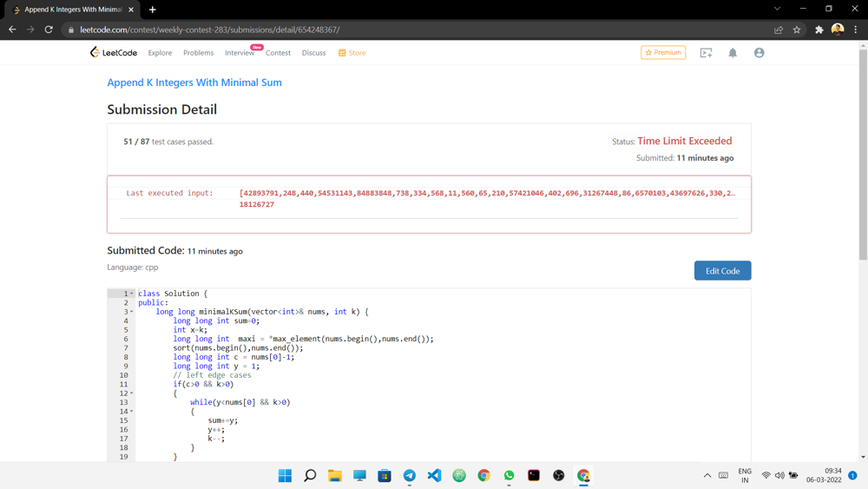Open the LeetCode playground icon
Screen dimensions: 868x489
(706, 53)
